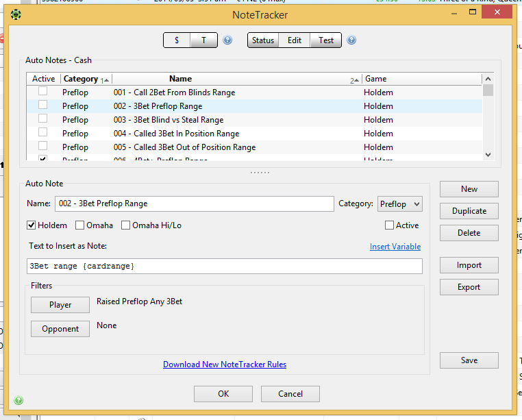Image resolution: width=522 pixels, height=420 pixels.
Task: Sort list by Active column header
Action: click(x=44, y=79)
